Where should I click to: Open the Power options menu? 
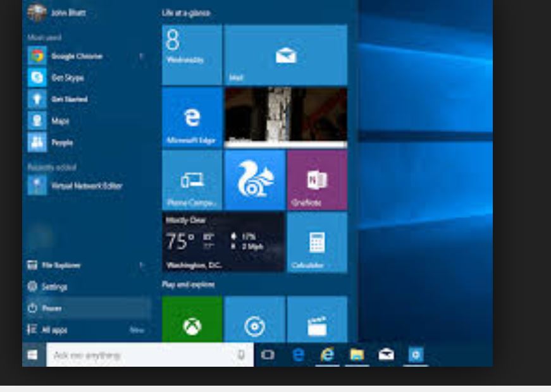pos(52,309)
